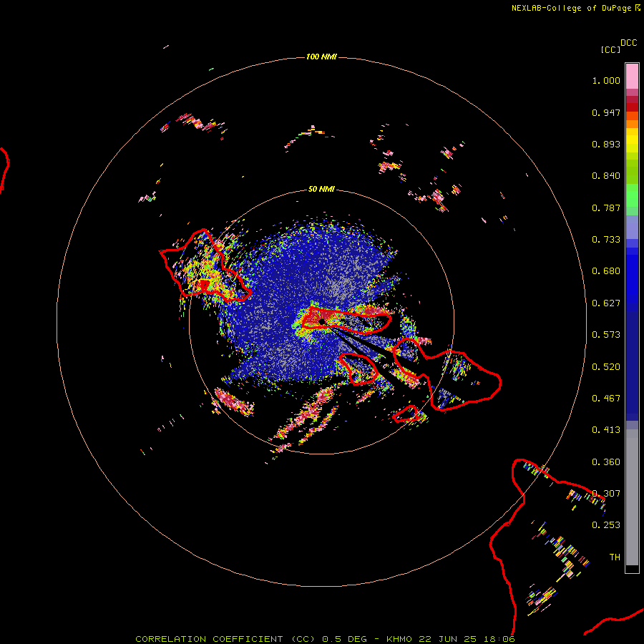
Task: Select the 0.733 scale value
Action: (606, 240)
